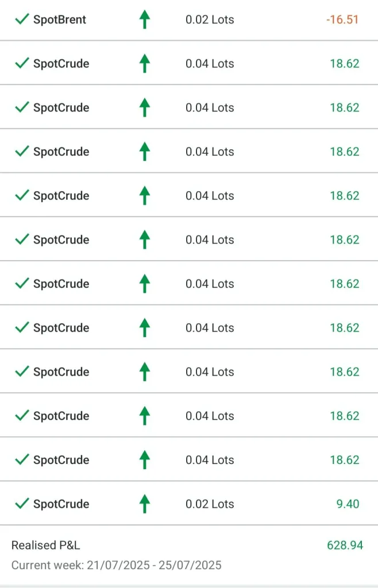The height and width of the screenshot is (588, 378).
Task: Click checkmark of the last 0.04 Lots SpotCrude trade
Action: [x=22, y=460]
